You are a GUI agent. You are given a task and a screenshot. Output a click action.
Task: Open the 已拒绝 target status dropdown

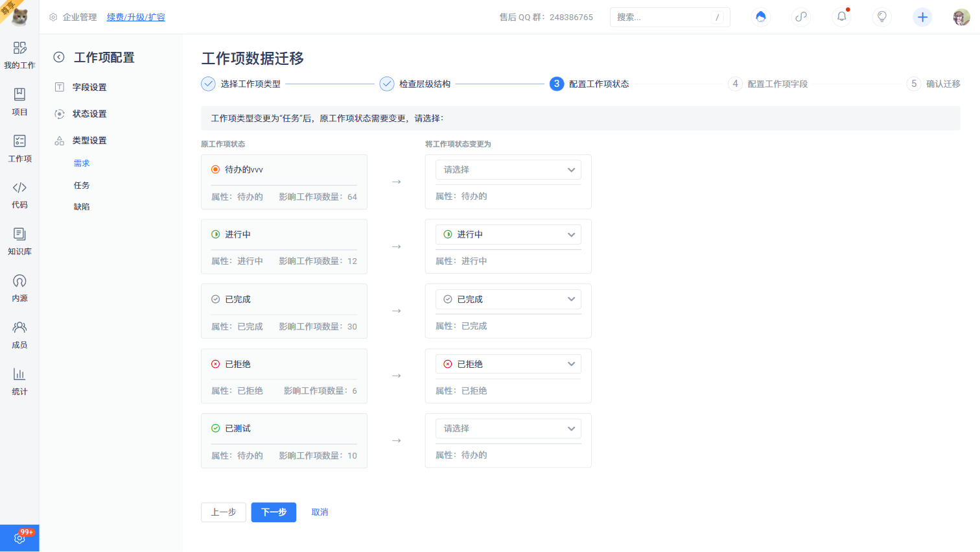[508, 364]
